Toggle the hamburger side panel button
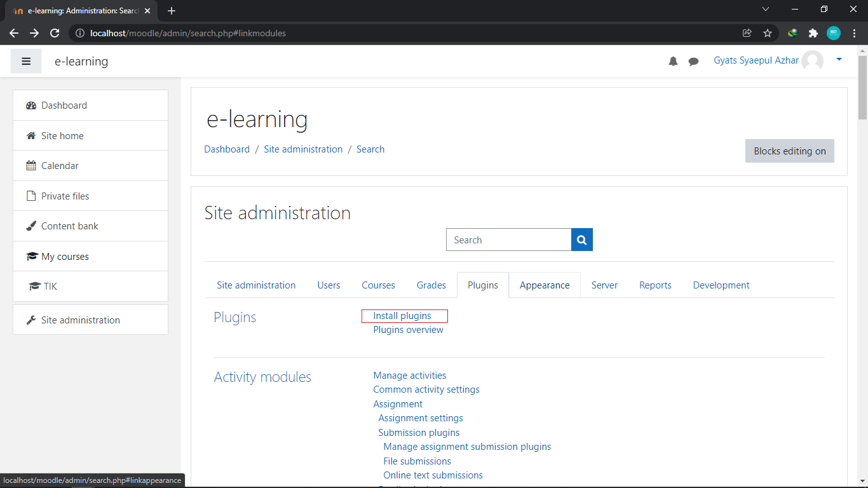 click(x=26, y=61)
